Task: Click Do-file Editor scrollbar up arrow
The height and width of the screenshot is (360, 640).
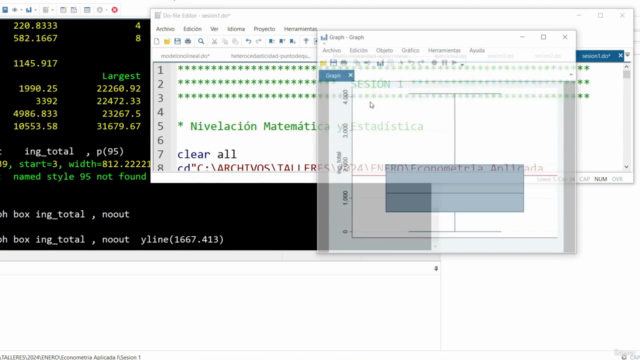Action: pyautogui.click(x=627, y=66)
